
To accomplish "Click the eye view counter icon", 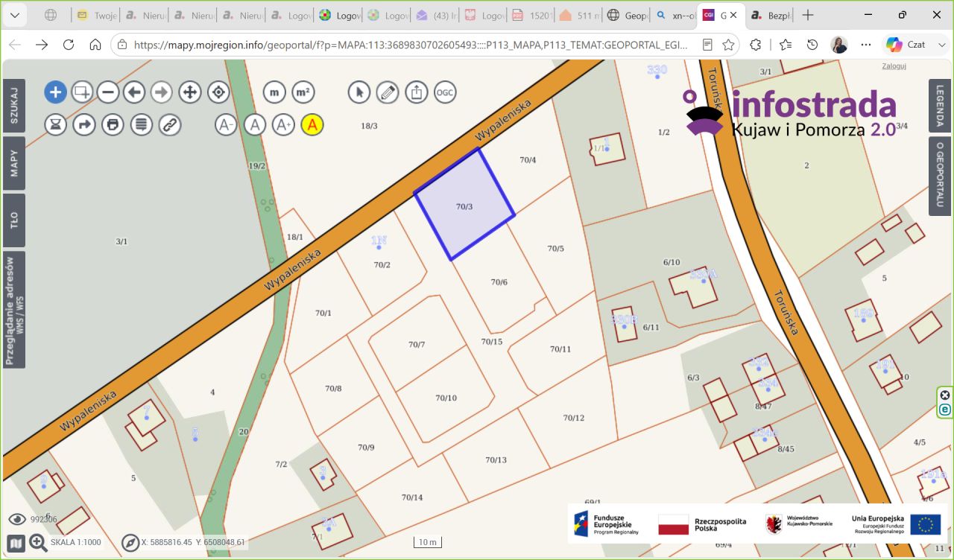I will click(x=17, y=519).
